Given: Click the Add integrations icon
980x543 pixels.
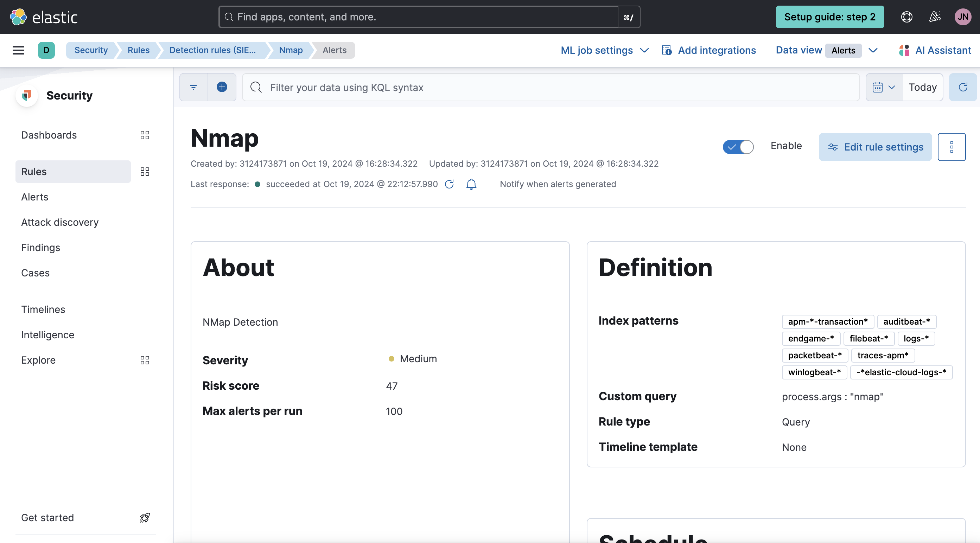Looking at the screenshot, I should coord(667,50).
